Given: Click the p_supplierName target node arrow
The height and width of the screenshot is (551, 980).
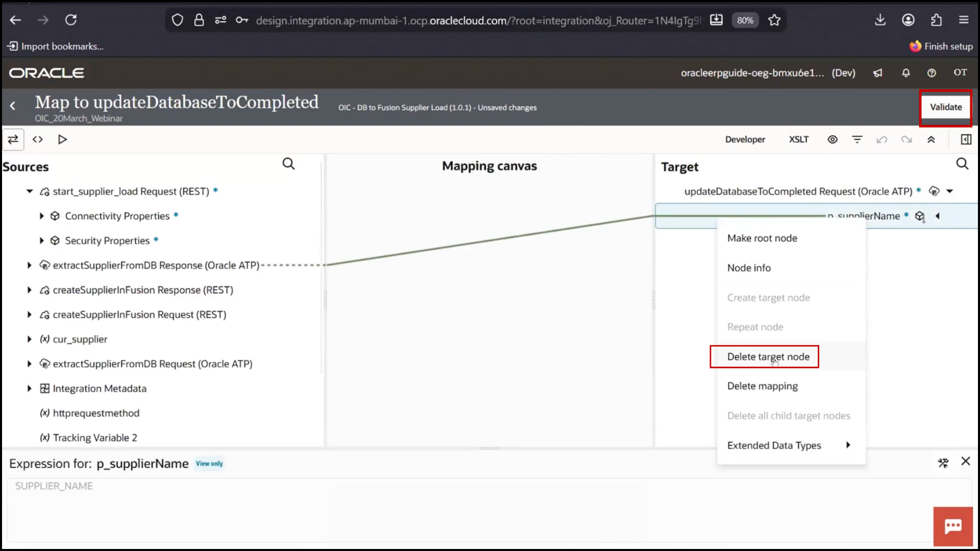Looking at the screenshot, I should click(938, 216).
